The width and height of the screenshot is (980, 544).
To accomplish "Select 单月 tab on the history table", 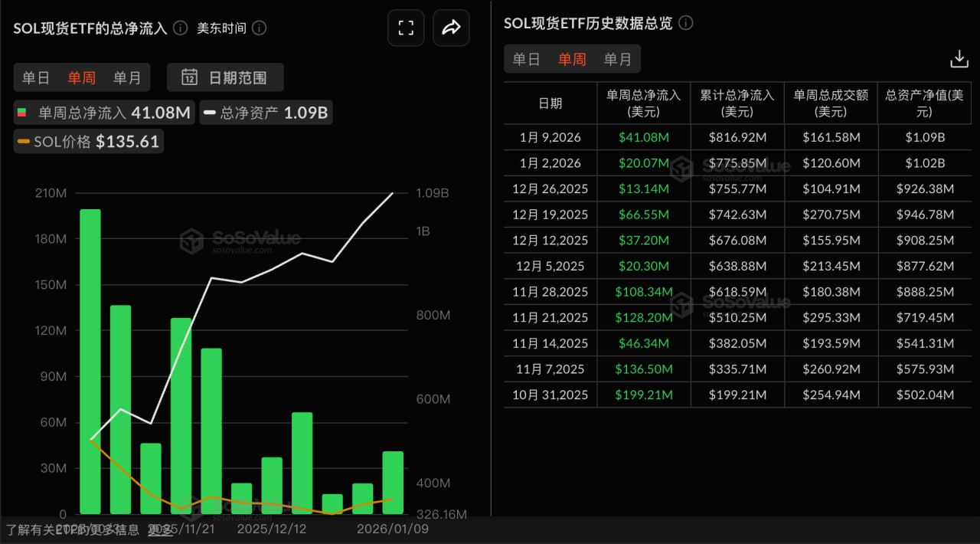I will (616, 59).
